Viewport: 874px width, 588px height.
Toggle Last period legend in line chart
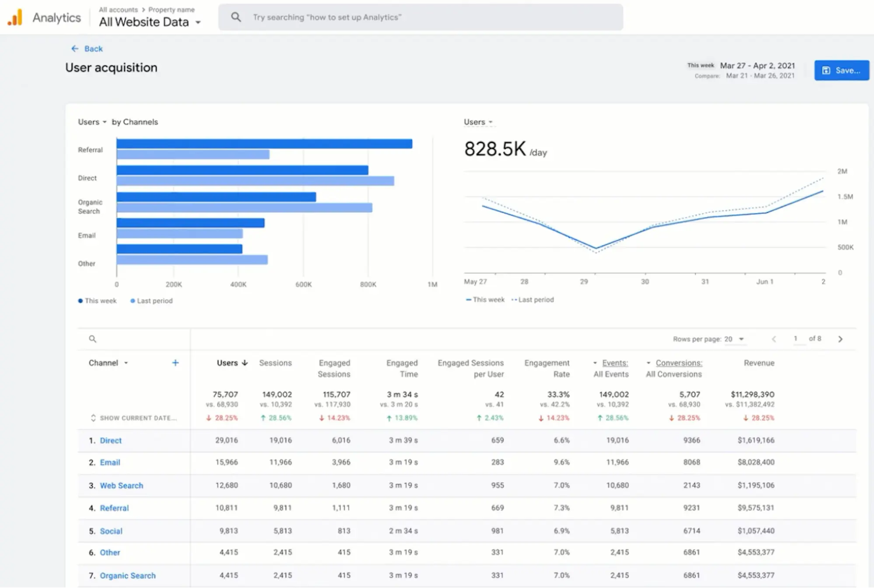(533, 299)
